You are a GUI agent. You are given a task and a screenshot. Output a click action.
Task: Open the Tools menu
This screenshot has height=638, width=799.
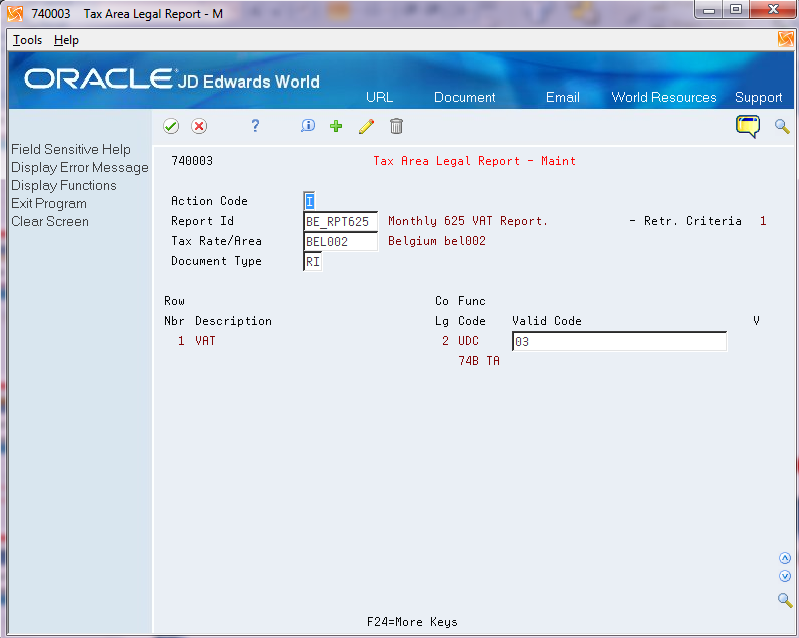[x=28, y=40]
